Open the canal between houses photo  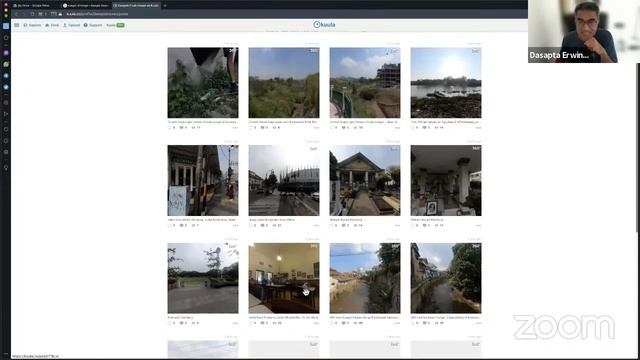[x=365, y=278]
